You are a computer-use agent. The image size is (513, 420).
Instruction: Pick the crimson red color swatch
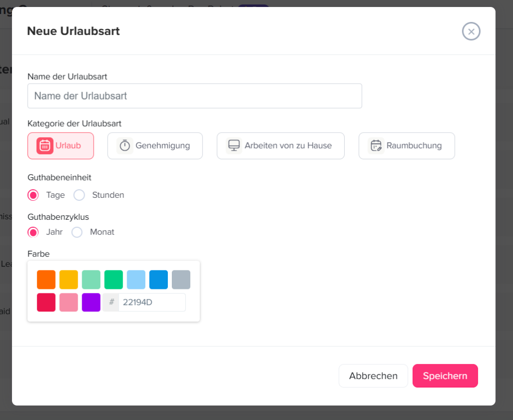[46, 302]
